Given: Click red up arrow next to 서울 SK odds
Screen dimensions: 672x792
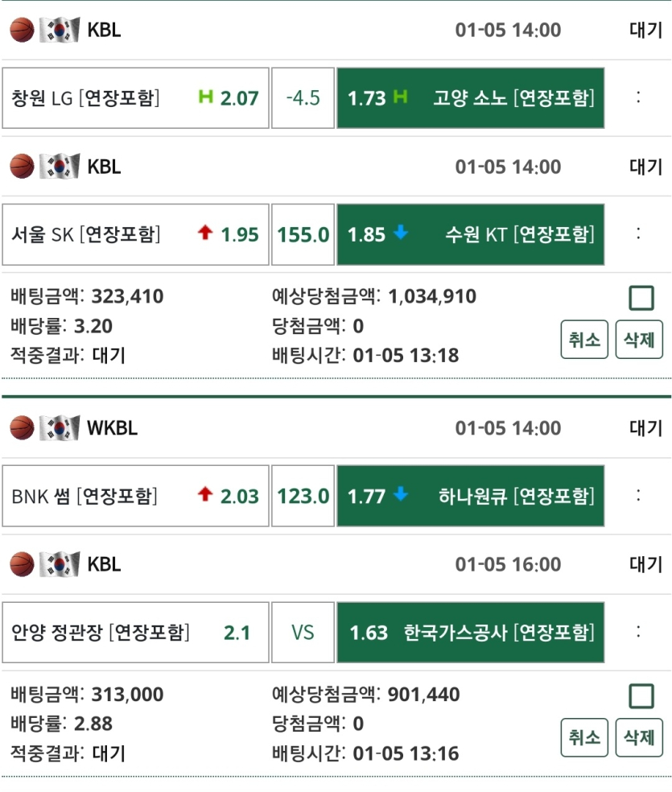Looking at the screenshot, I should [x=205, y=233].
